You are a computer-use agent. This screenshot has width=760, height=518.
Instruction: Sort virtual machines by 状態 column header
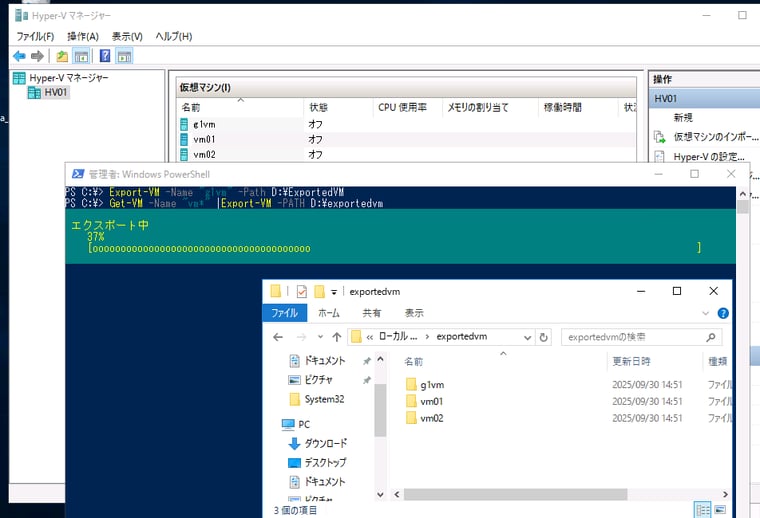click(338, 108)
